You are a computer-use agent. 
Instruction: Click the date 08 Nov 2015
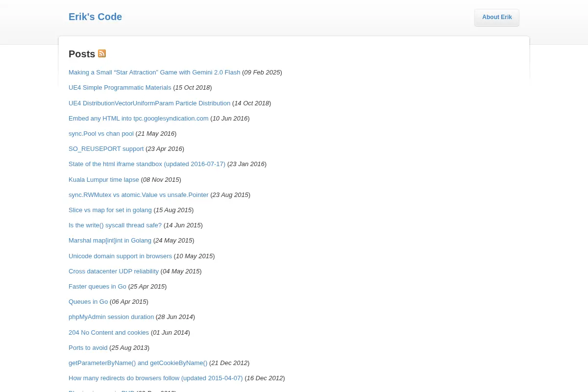161,179
